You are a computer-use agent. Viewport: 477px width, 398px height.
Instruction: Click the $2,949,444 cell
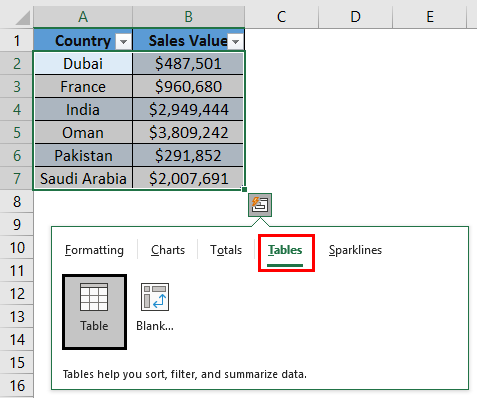188,110
